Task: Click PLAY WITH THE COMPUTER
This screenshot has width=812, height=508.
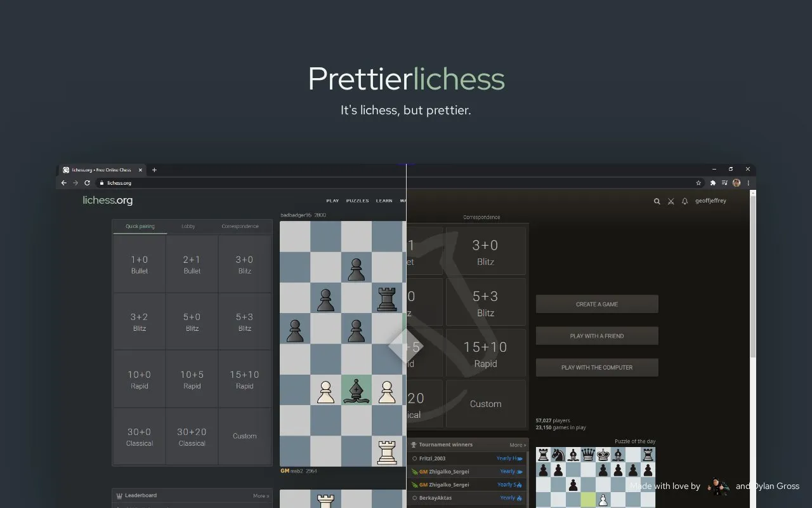Action: pos(597,367)
